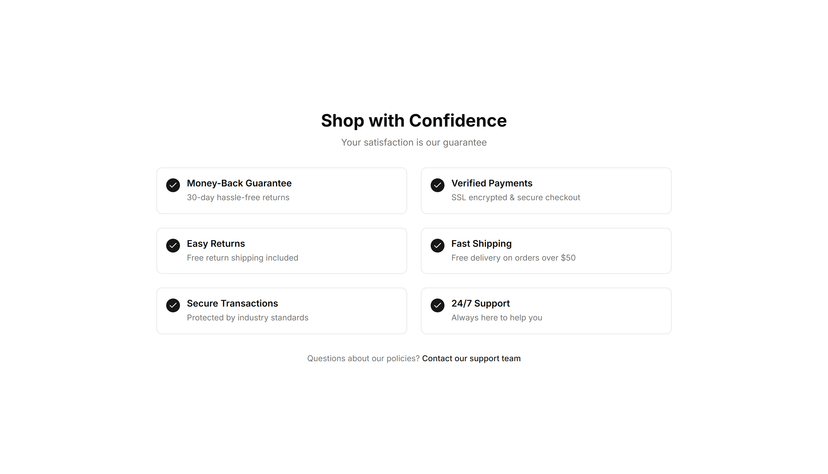Viewport: 828px width, 474px height.
Task: Click the 24/7 Support checkmark icon
Action: click(x=437, y=306)
